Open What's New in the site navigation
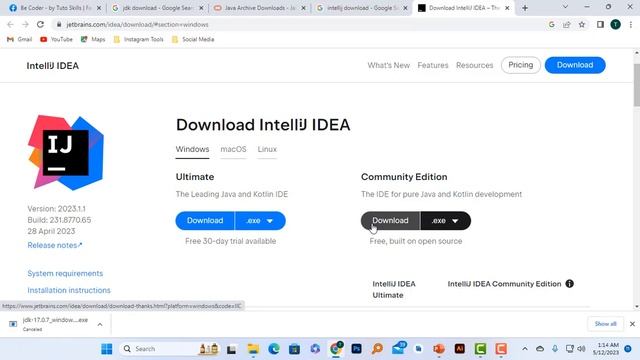Screen dimensions: 640x360 [x=389, y=65]
